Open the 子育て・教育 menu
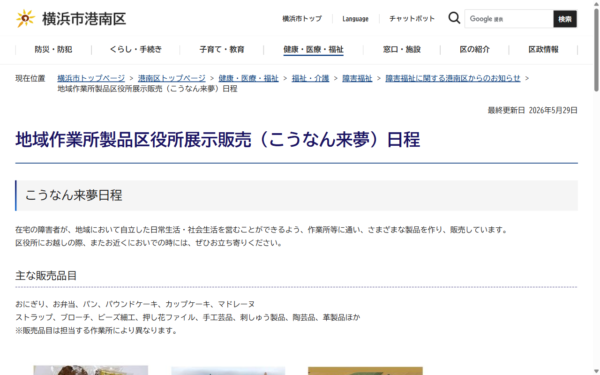The height and width of the screenshot is (375, 600). pyautogui.click(x=222, y=49)
